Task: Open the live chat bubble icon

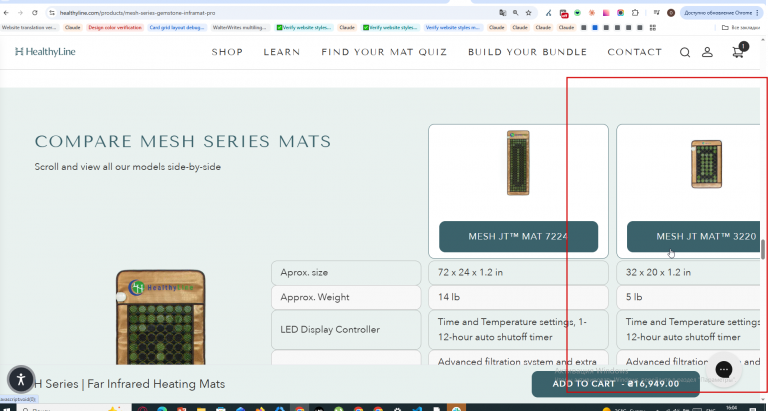Action: click(x=723, y=369)
